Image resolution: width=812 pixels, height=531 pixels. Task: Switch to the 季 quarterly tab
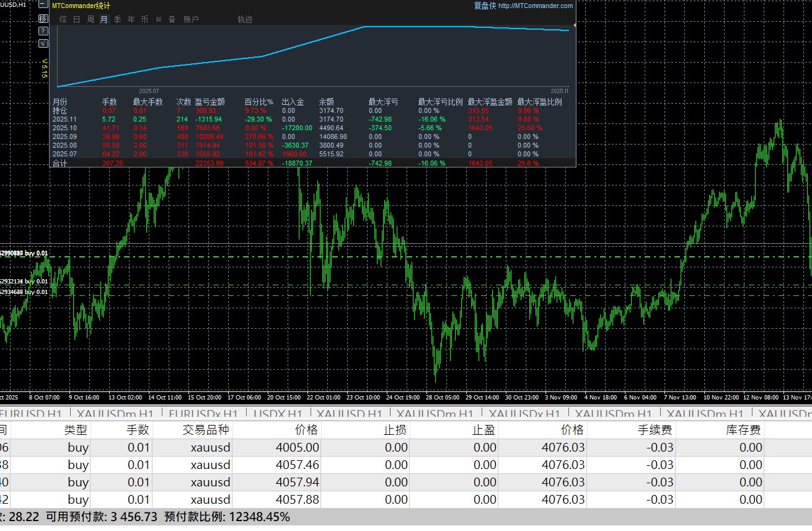click(118, 19)
